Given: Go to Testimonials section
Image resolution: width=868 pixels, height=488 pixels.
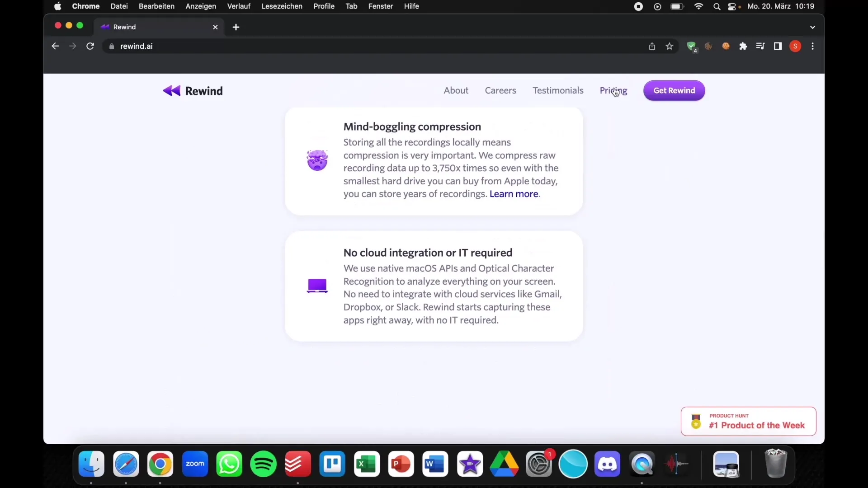Looking at the screenshot, I should point(558,90).
